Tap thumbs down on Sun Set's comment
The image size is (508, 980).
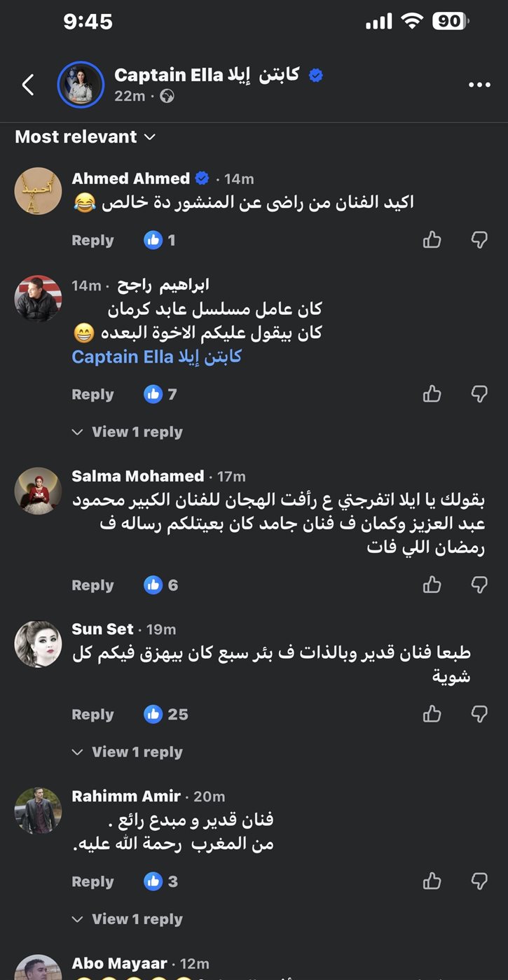479,714
